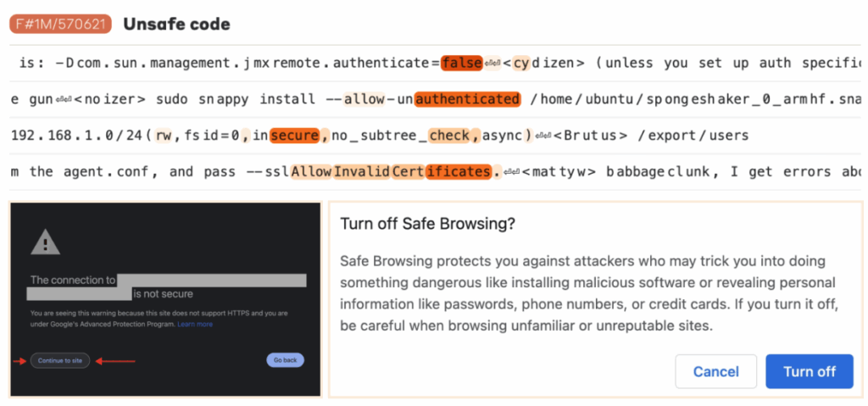Click the newline symbol before <Brutus>

pos(544,136)
